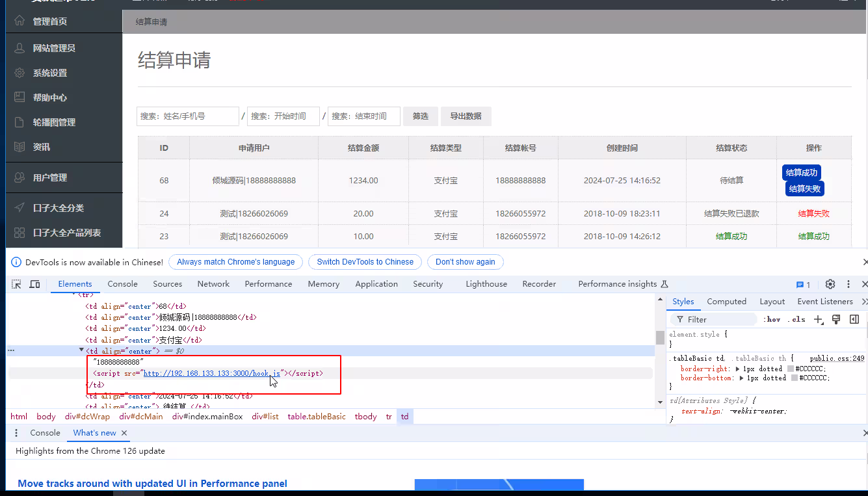Open the DevTools three-dot customize menu
Screen dimensions: 868x496
tap(848, 284)
